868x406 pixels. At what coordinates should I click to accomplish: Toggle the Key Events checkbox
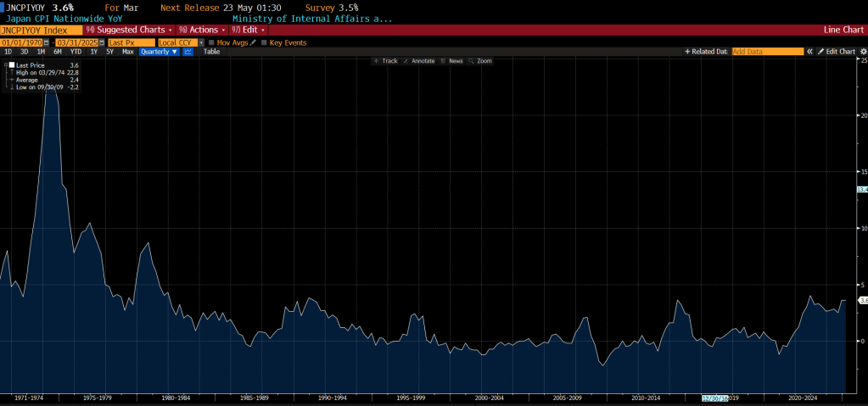[264, 42]
